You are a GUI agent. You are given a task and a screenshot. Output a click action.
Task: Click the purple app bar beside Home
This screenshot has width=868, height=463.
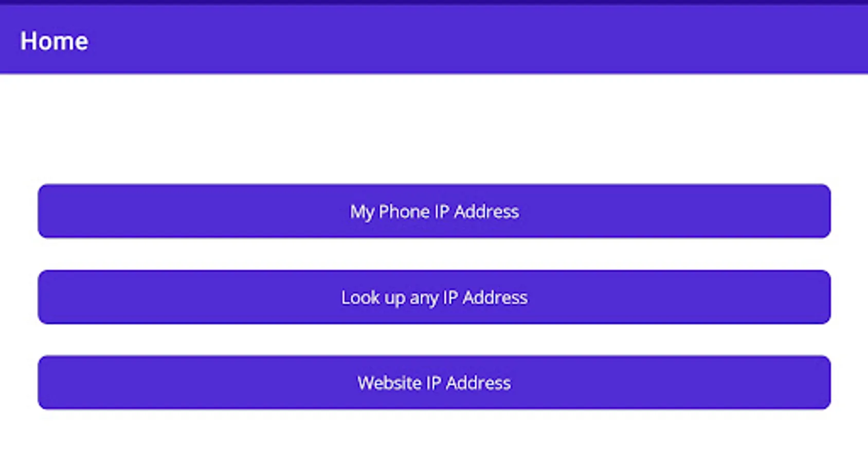click(478, 40)
